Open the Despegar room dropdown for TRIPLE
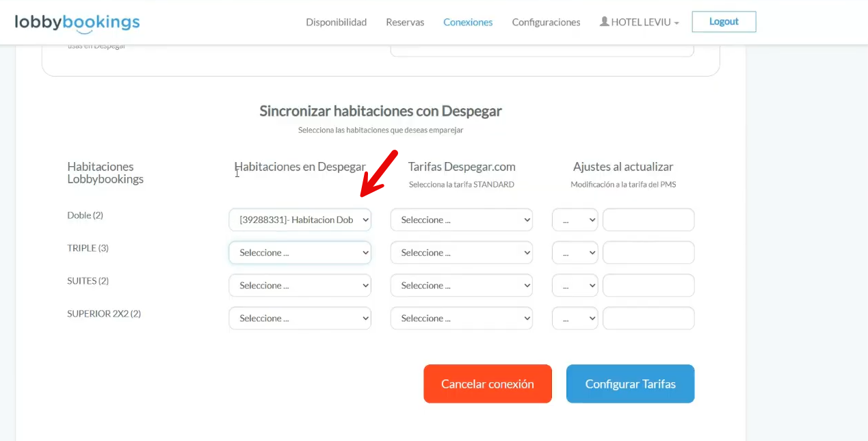This screenshot has height=441, width=868. (300, 253)
